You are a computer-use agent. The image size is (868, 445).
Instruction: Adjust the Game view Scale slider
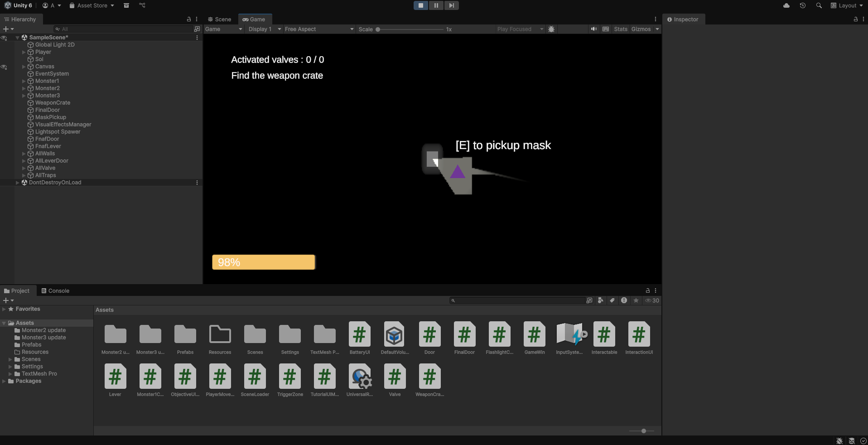click(378, 29)
